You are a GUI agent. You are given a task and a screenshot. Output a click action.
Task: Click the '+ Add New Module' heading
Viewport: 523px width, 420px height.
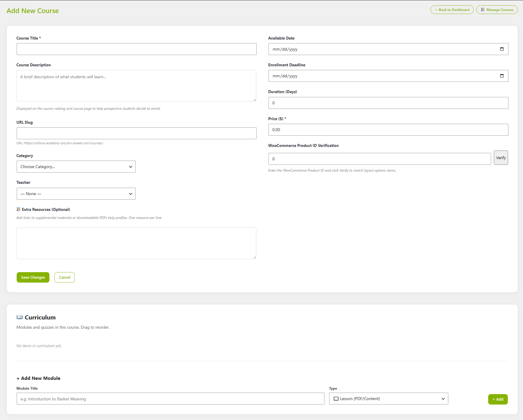(38, 378)
